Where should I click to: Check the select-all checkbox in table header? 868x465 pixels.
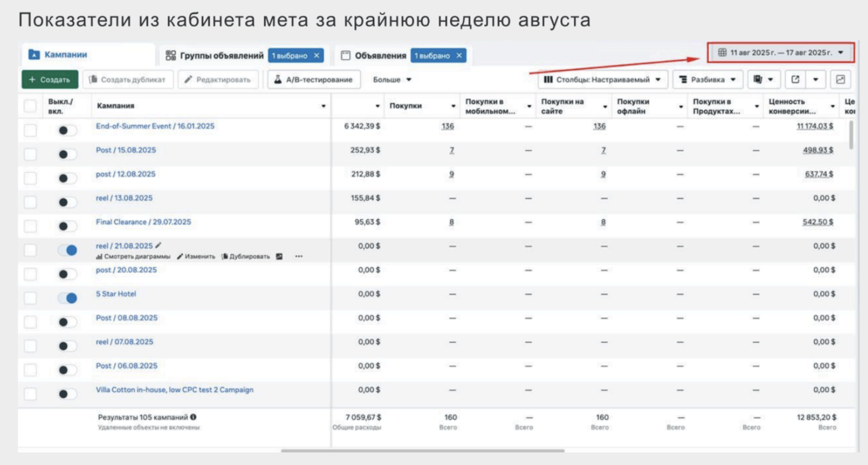(x=31, y=106)
